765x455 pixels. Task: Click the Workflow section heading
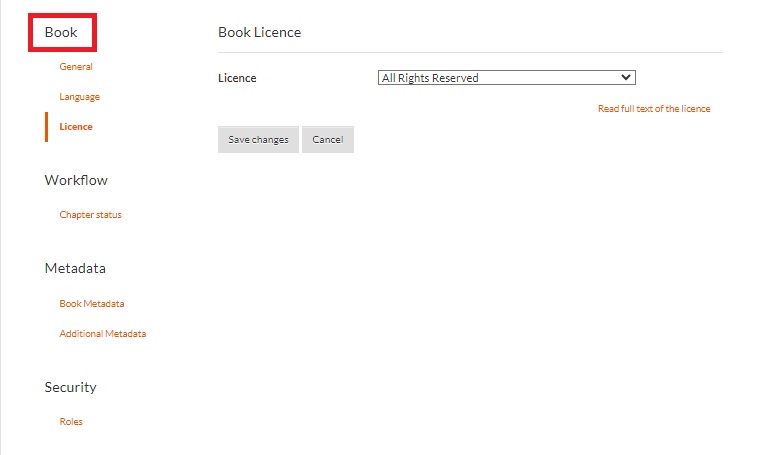[x=76, y=181]
